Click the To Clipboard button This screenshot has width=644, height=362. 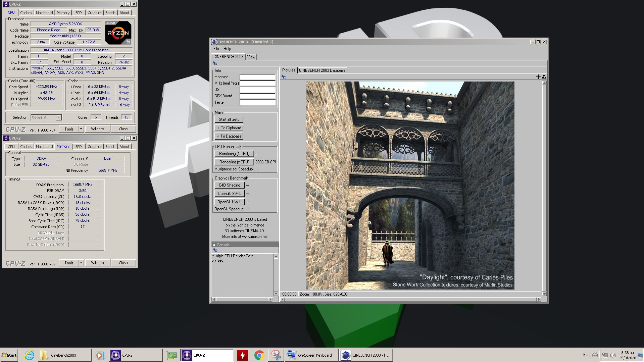[229, 128]
